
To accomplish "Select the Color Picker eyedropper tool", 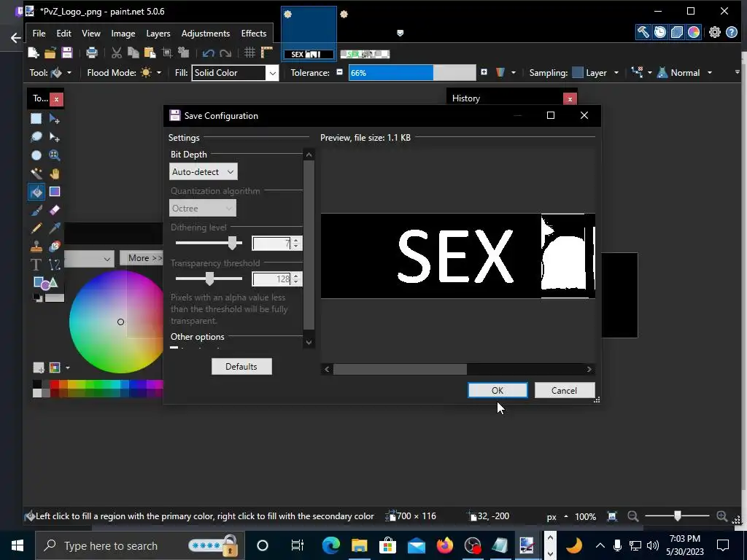I will (x=54, y=228).
